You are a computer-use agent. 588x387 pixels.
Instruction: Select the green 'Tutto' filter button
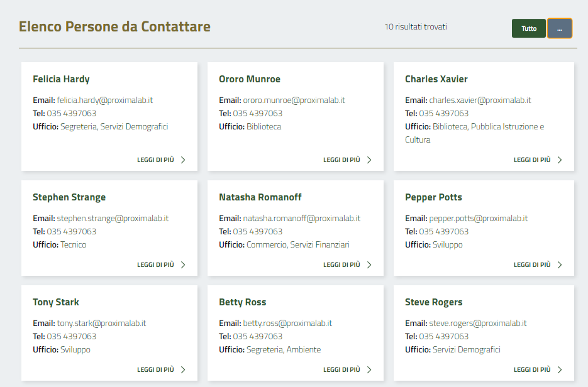528,28
